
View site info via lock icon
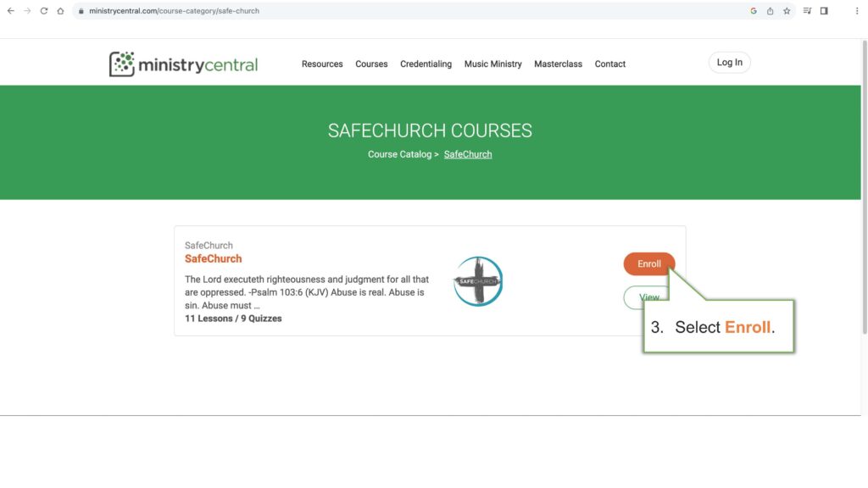81,11
